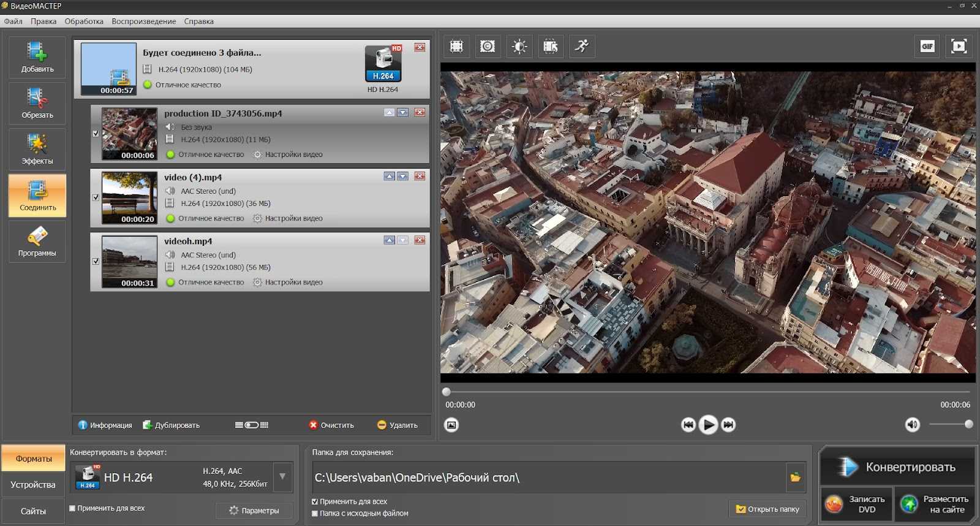Open Настройки видео for video (4).mp4

[x=288, y=218]
